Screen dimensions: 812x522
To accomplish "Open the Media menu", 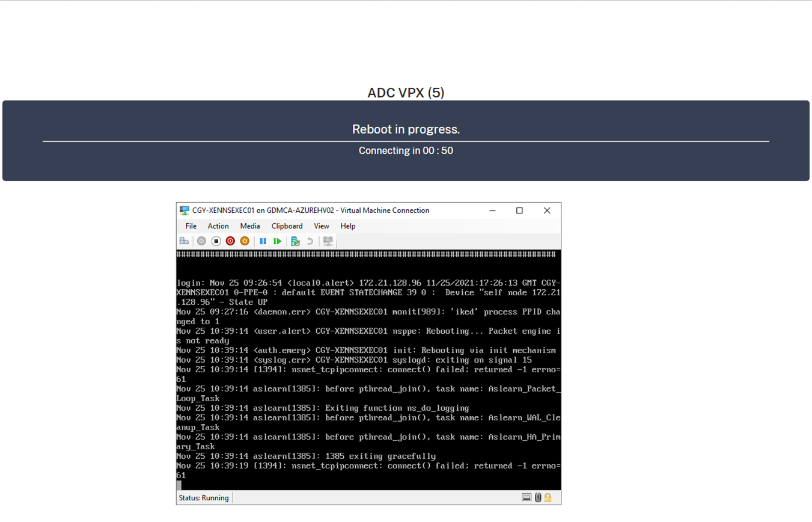I will (x=250, y=226).
